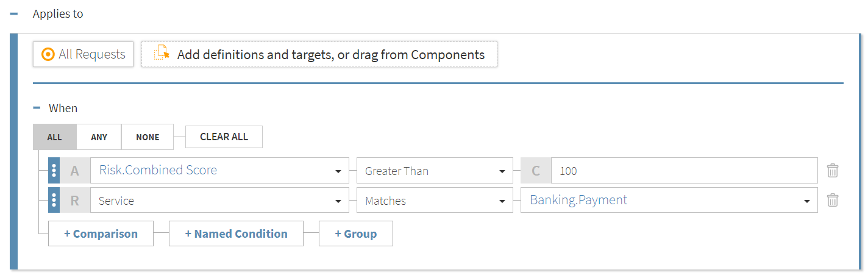Screen dimensions: 868x278
Task: Click the CLEAR ALL button
Action: point(224,137)
